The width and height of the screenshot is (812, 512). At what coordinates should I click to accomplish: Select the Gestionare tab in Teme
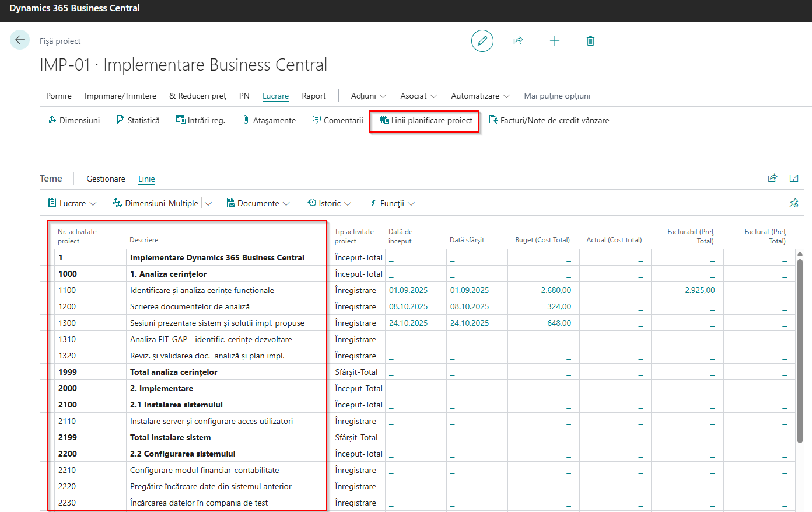click(106, 179)
